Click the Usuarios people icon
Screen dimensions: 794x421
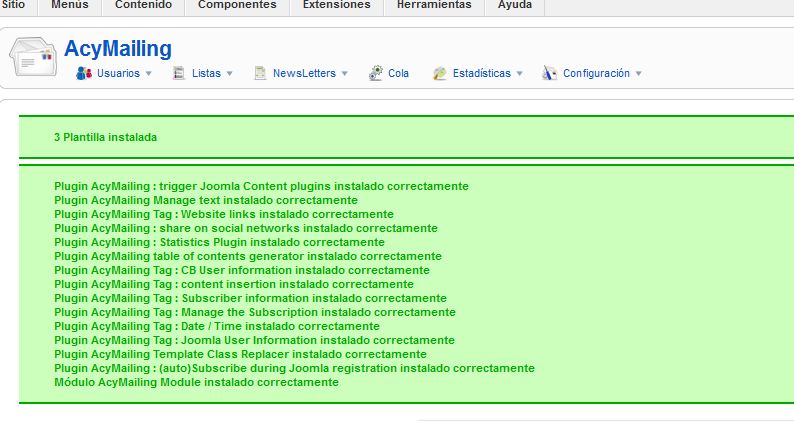pyautogui.click(x=84, y=73)
